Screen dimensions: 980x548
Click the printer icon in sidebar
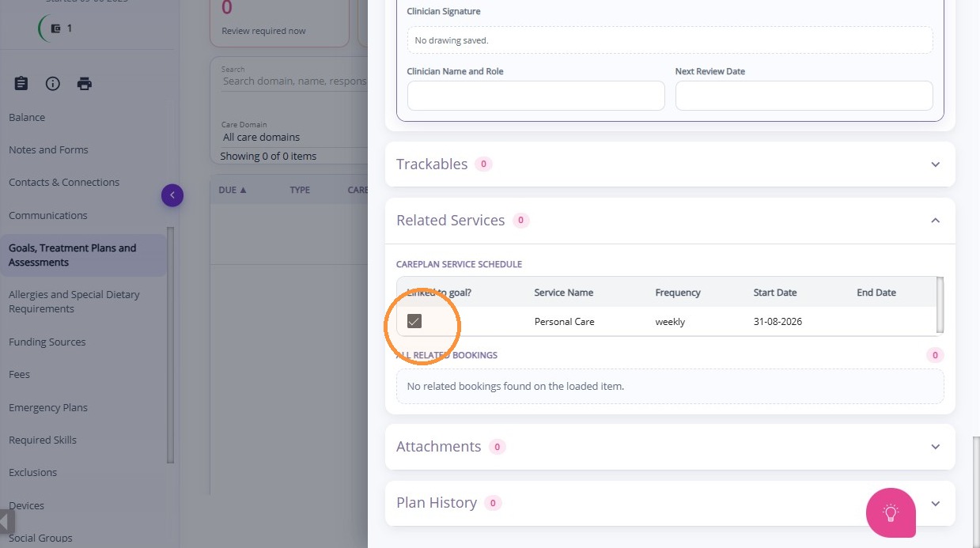pyautogui.click(x=85, y=83)
